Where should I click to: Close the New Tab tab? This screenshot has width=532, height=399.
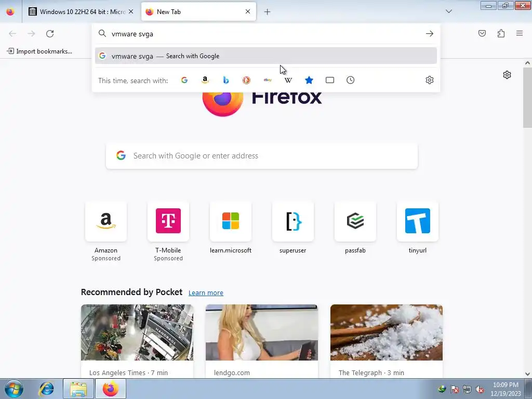point(248,11)
